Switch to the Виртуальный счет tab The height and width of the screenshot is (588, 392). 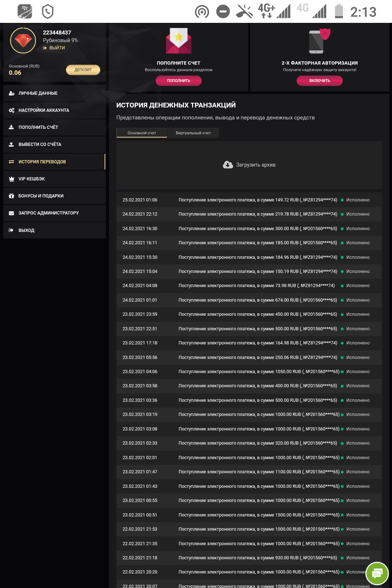tap(193, 133)
